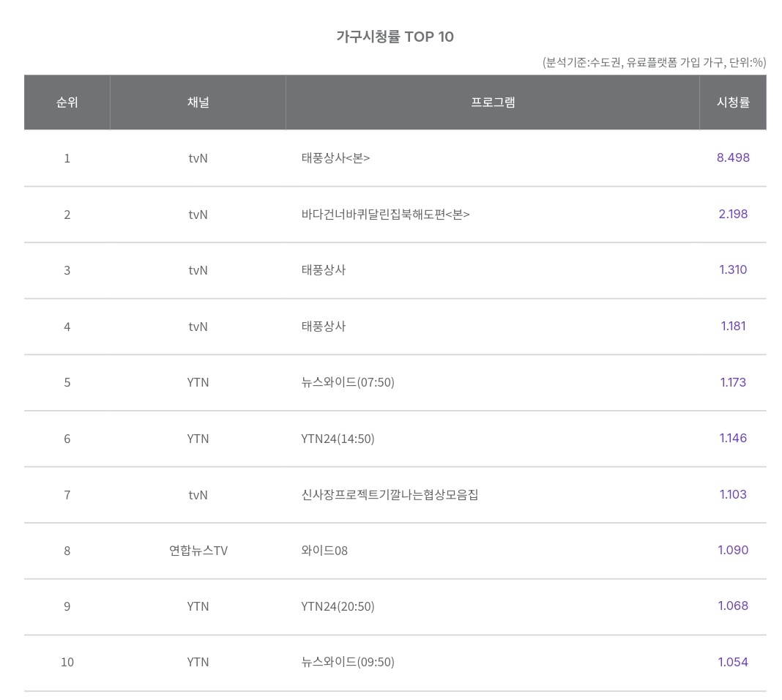Image resolution: width=782 pixels, height=700 pixels.
Task: Click the 채널 column header
Action: pos(198,103)
